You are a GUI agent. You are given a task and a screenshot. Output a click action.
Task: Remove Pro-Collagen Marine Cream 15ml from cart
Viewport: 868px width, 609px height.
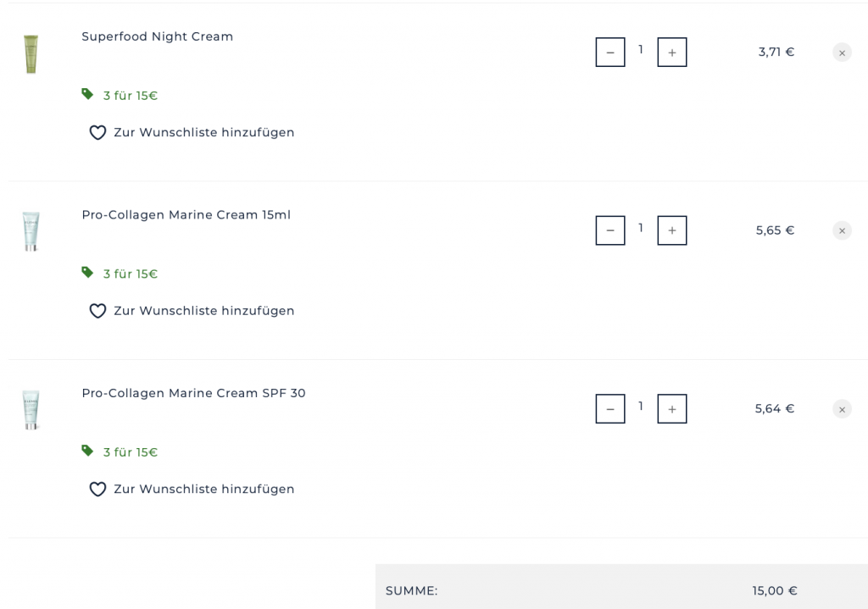[842, 230]
